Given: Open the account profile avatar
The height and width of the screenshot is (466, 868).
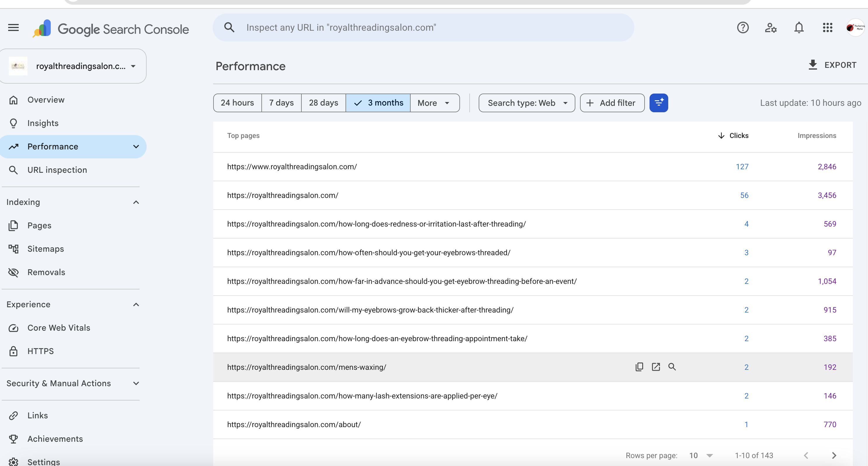Looking at the screenshot, I should click(855, 28).
